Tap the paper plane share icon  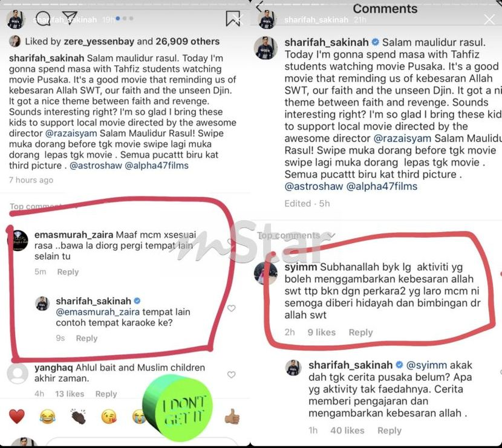70,18
